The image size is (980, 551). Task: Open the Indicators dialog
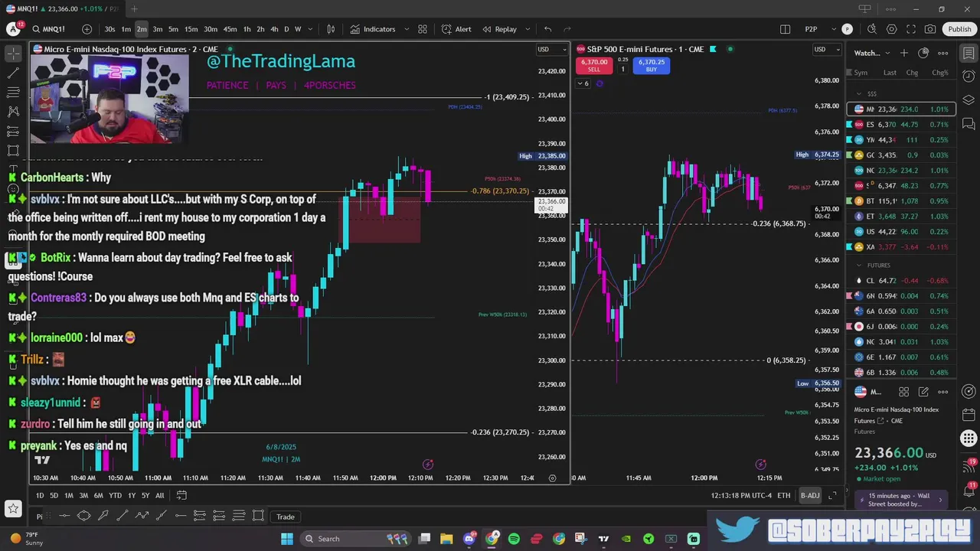pos(373,29)
